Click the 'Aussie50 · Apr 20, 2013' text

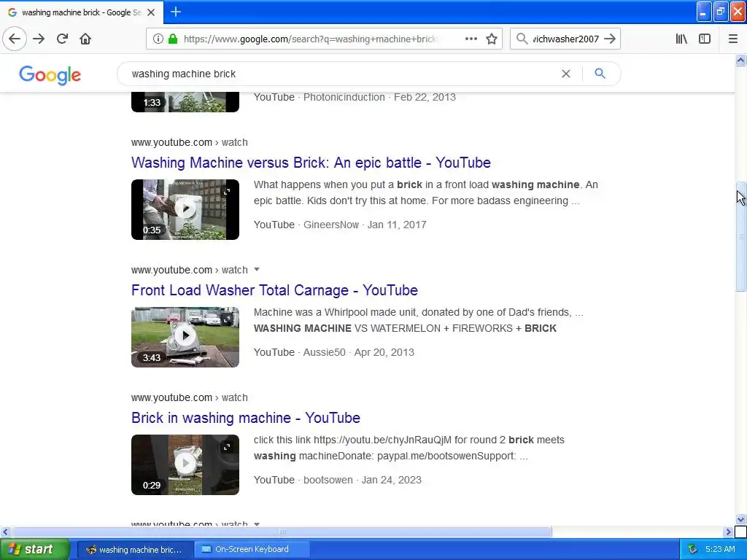click(359, 352)
